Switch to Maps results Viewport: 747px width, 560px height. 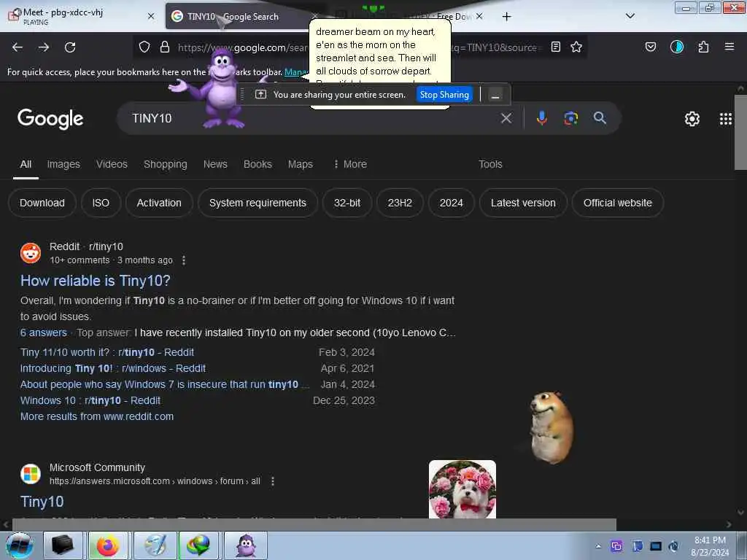click(300, 164)
